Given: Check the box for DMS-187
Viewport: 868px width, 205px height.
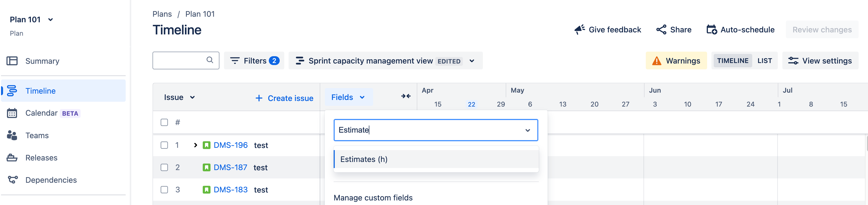Looking at the screenshot, I should click(164, 167).
